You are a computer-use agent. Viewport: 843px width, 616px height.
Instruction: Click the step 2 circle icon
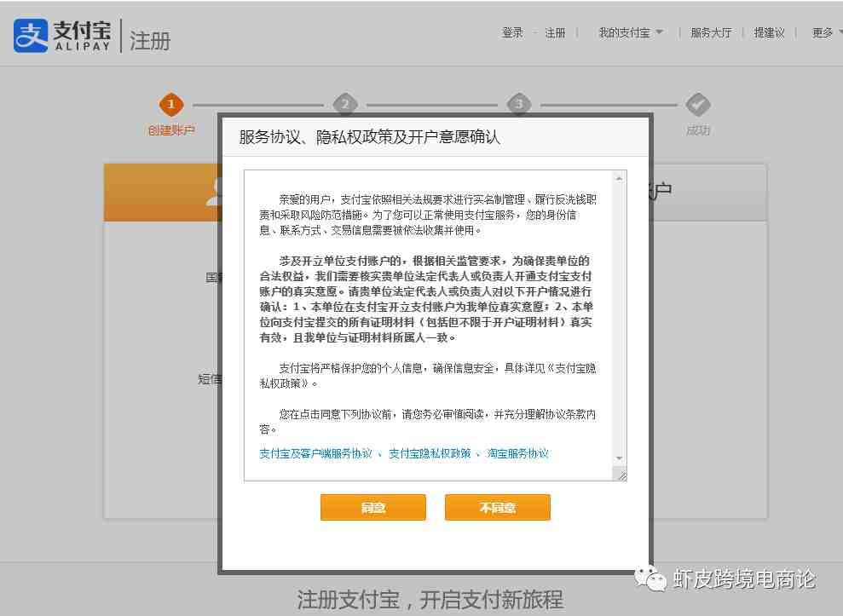click(x=344, y=105)
